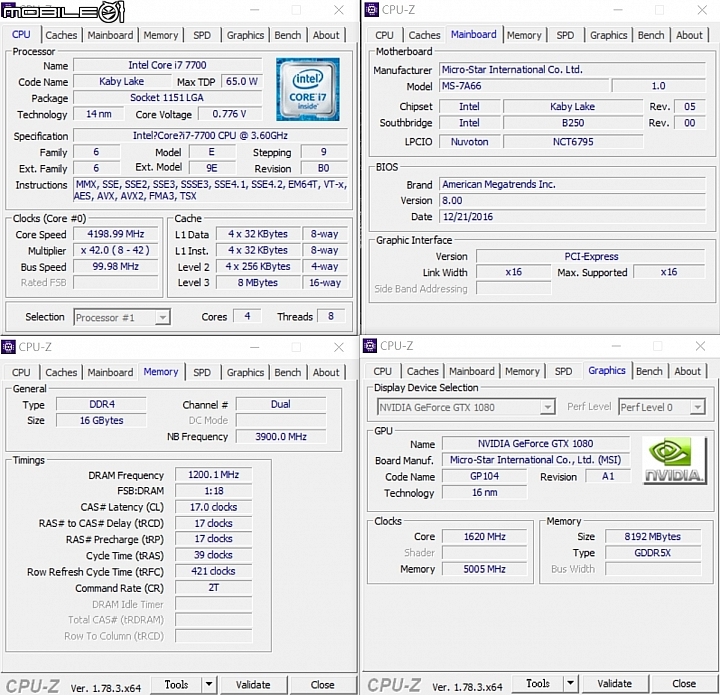Switch to Caches tab in the CPU window
The height and width of the screenshot is (695, 720).
(61, 35)
